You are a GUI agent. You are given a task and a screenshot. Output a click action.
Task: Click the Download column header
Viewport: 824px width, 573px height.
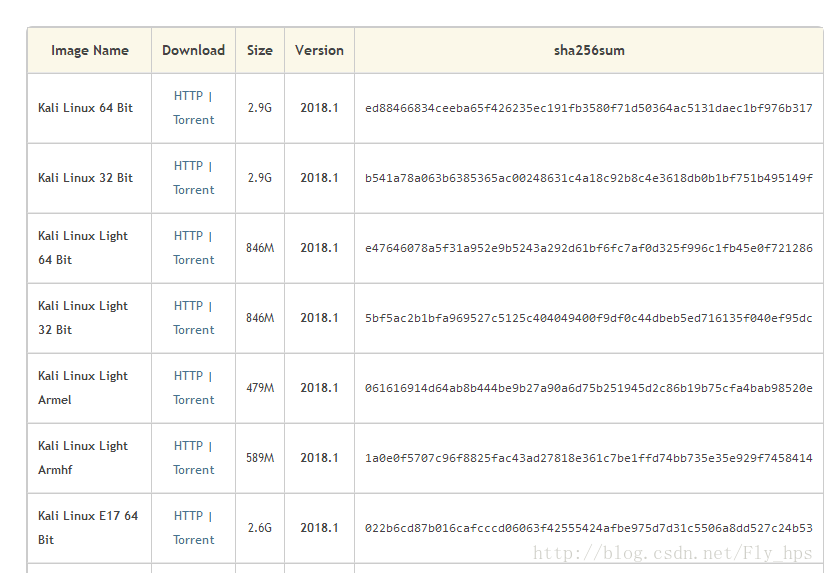tap(193, 50)
